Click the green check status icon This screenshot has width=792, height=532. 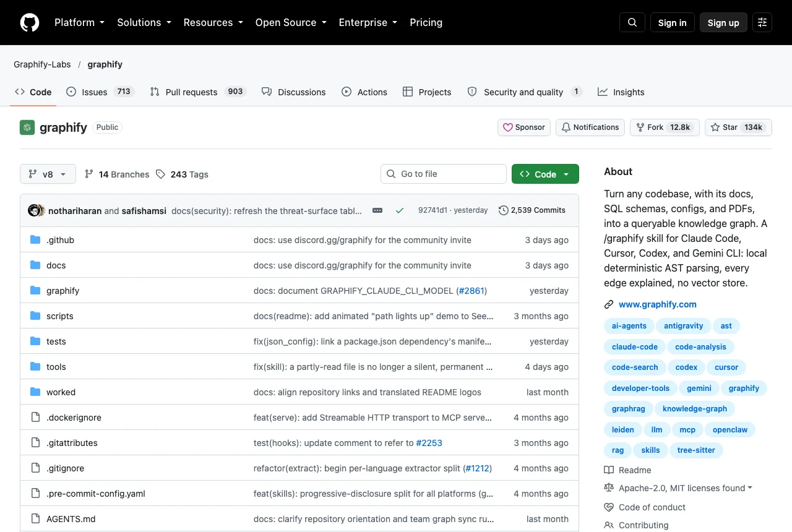[400, 210]
